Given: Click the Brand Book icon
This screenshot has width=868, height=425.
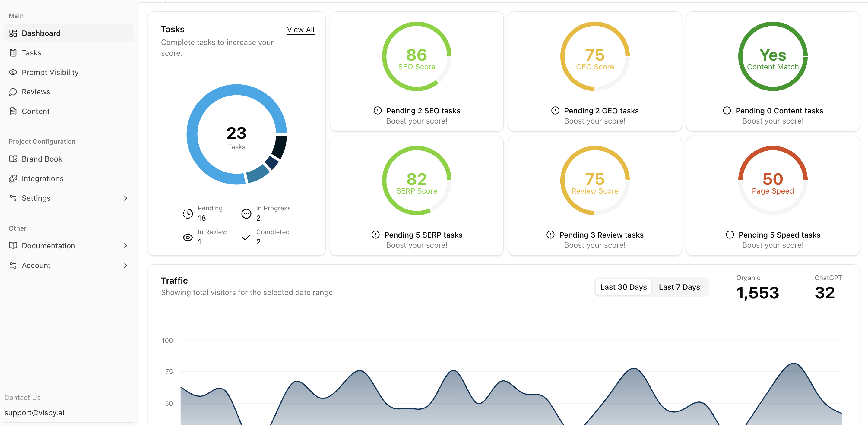Looking at the screenshot, I should point(13,159).
